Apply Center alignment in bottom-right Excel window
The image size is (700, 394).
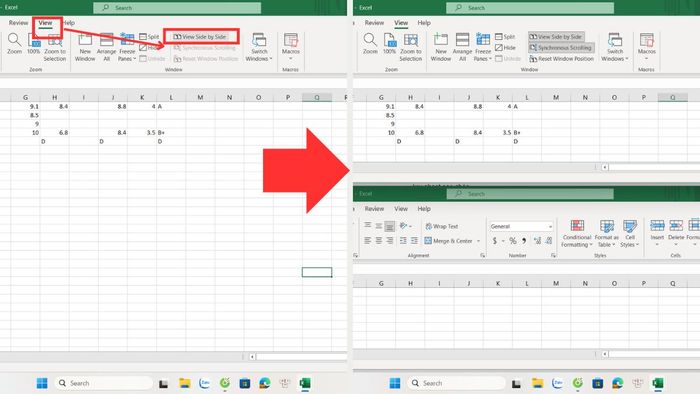point(378,241)
